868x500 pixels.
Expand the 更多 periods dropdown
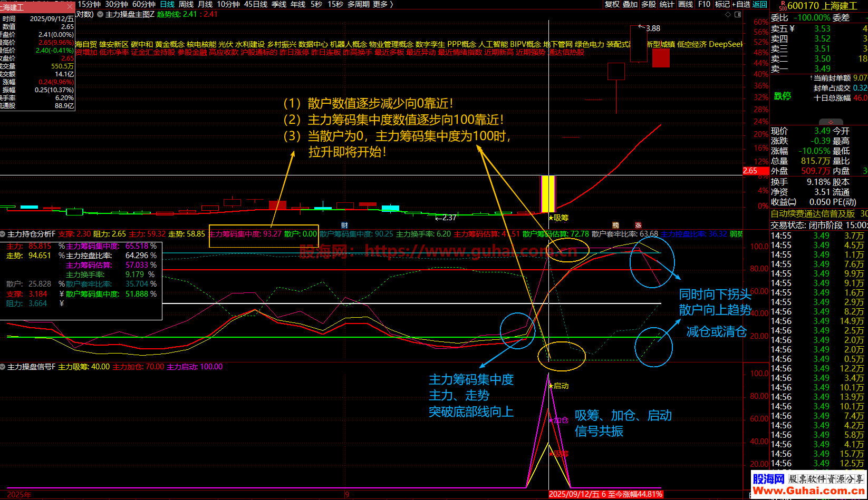coord(383,4)
